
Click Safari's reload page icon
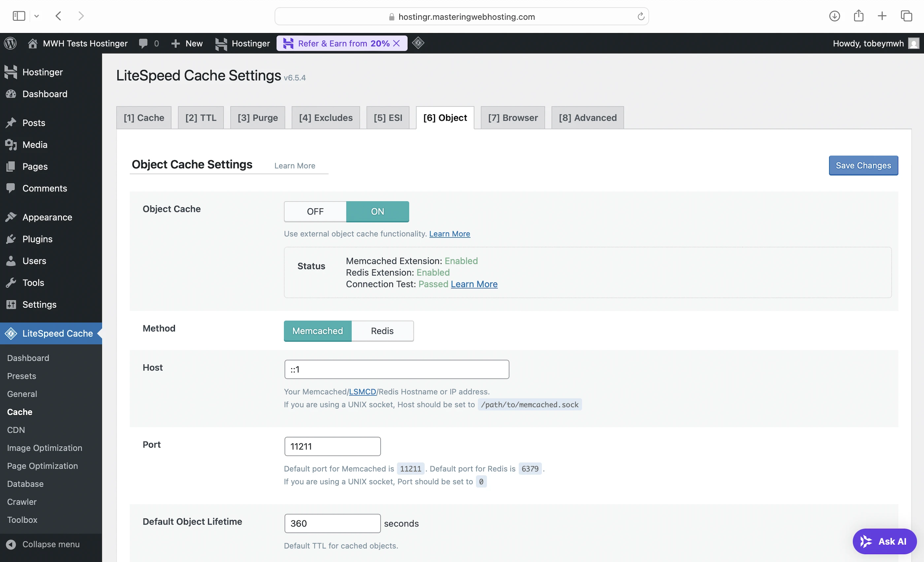641,16
